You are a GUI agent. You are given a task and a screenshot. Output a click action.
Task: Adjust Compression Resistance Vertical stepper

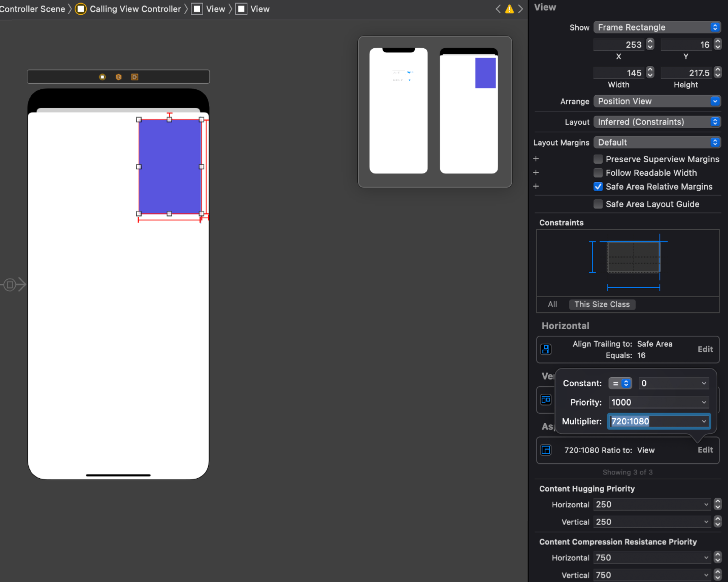[717, 575]
